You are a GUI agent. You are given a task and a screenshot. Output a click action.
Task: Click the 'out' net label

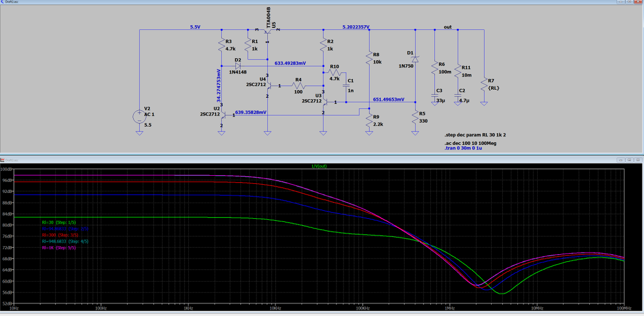(x=448, y=27)
